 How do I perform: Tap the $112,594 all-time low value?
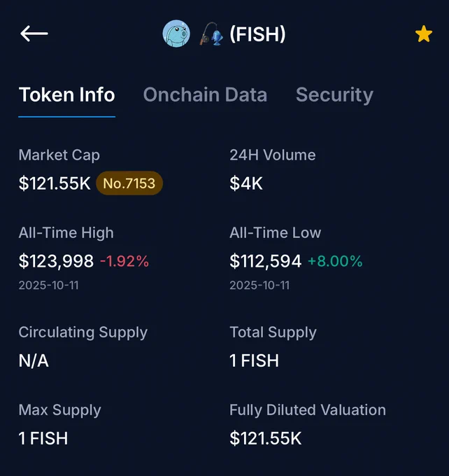(266, 261)
